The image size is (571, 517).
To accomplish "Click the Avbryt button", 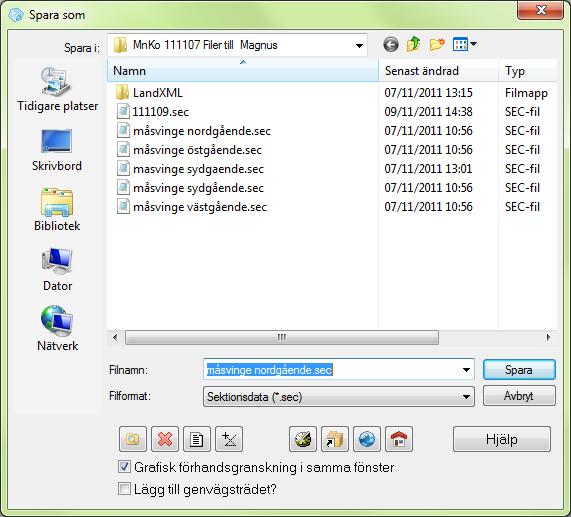I will click(519, 396).
